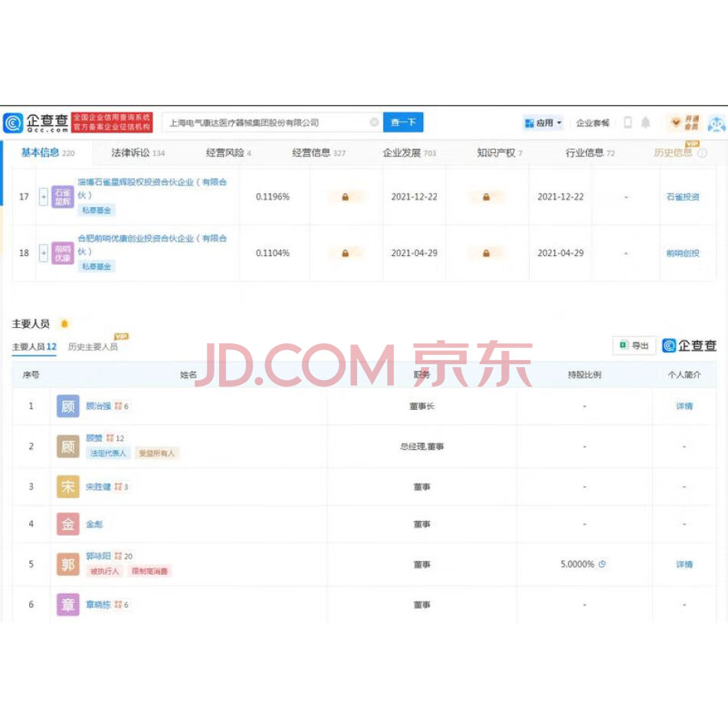The height and width of the screenshot is (728, 728).
Task: Open 淄博石雀星辉股权投资合伙企业 link
Action: tap(152, 189)
